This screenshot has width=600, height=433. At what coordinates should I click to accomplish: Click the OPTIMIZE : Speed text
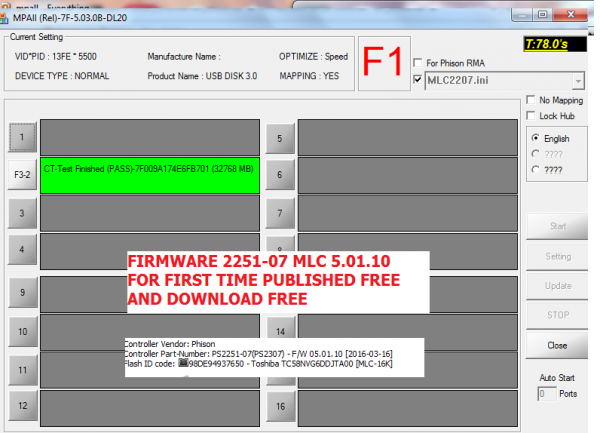pyautogui.click(x=313, y=57)
